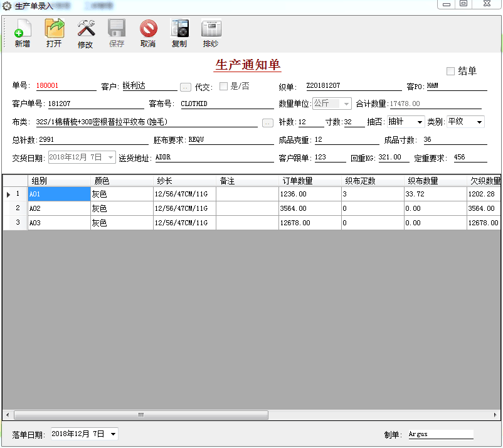Select row header number 3

tap(16, 223)
